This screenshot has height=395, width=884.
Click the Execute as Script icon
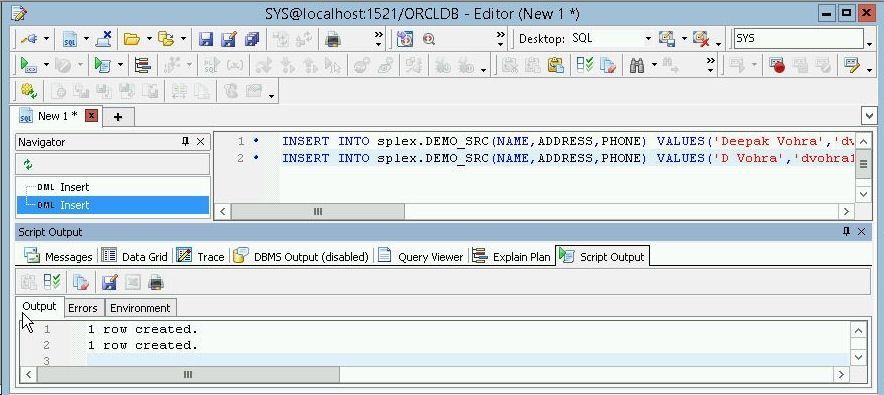(x=103, y=65)
